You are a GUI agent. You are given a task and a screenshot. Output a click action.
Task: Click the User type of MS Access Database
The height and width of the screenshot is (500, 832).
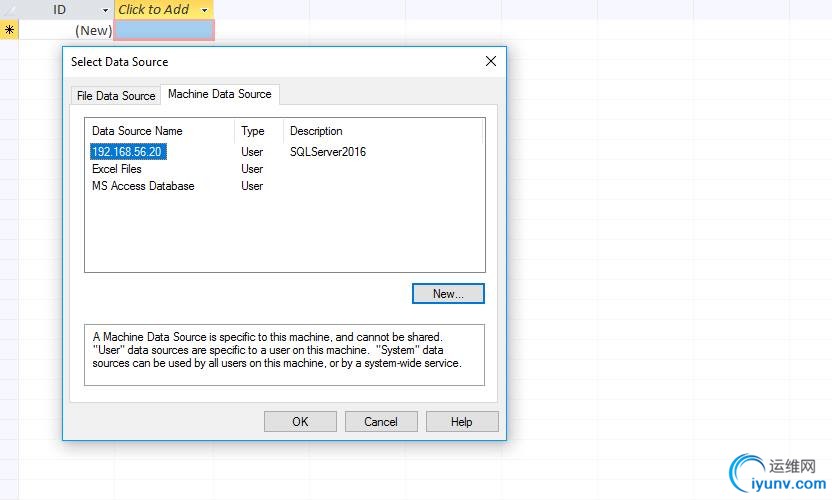(252, 186)
